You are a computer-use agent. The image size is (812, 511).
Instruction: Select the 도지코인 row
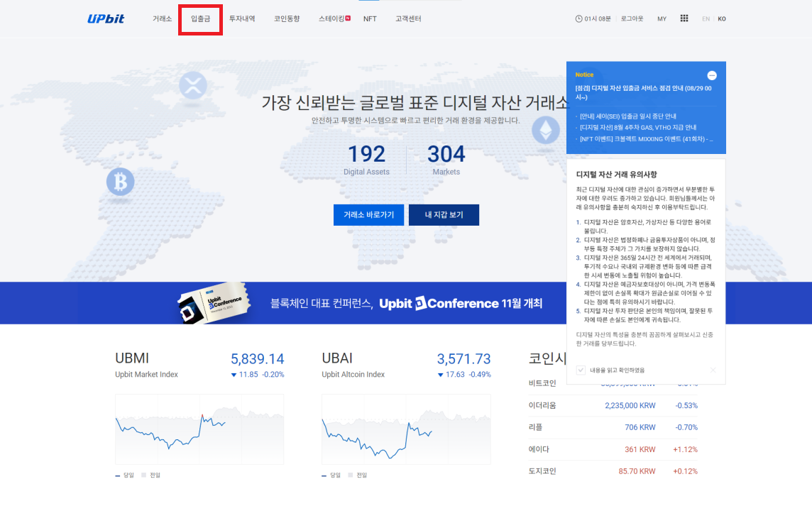click(x=613, y=471)
